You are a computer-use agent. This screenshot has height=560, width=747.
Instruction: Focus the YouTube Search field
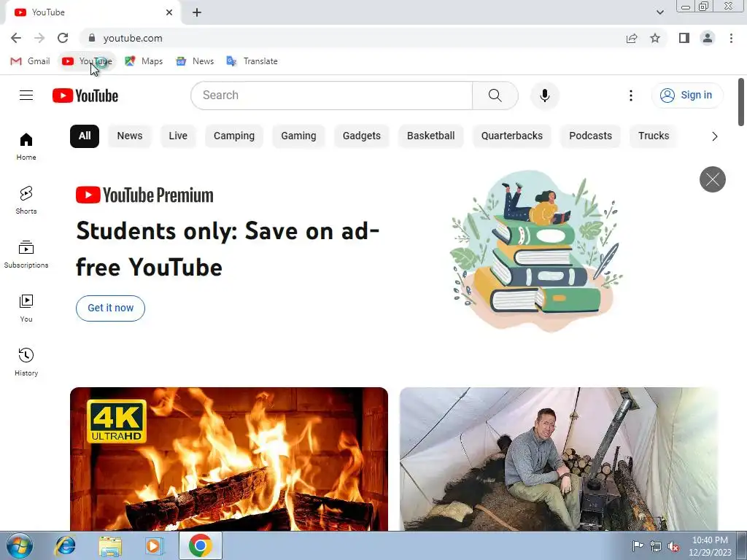pos(333,96)
